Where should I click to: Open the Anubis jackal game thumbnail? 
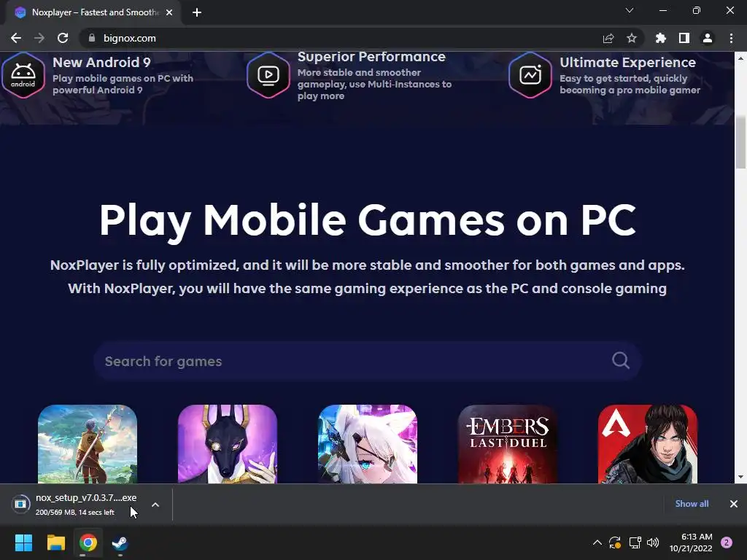pyautogui.click(x=228, y=444)
